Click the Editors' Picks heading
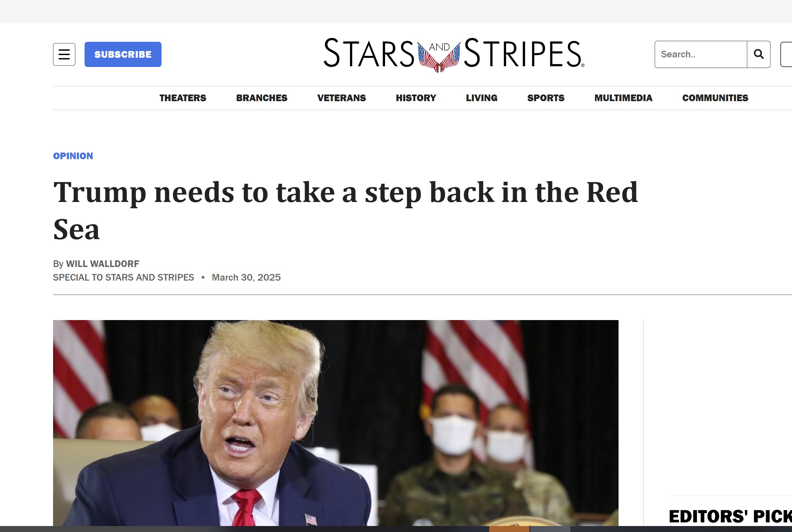Screen dimensions: 792x532 (730, 516)
